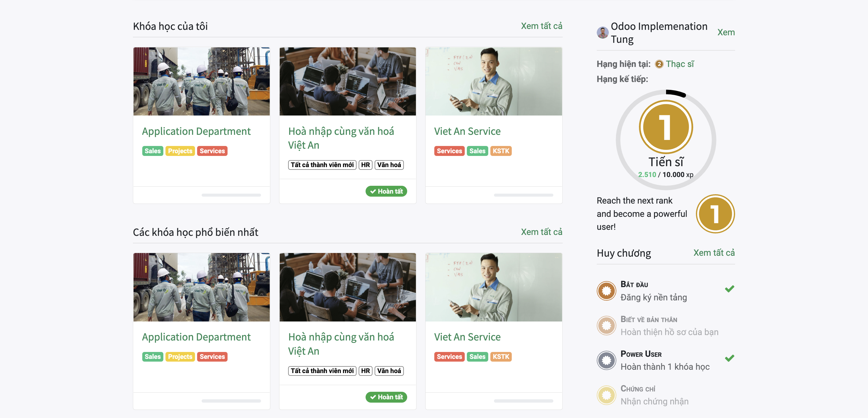Click the green checkmark beside Bắt đầu badge
Image resolution: width=868 pixels, height=418 pixels.
729,289
